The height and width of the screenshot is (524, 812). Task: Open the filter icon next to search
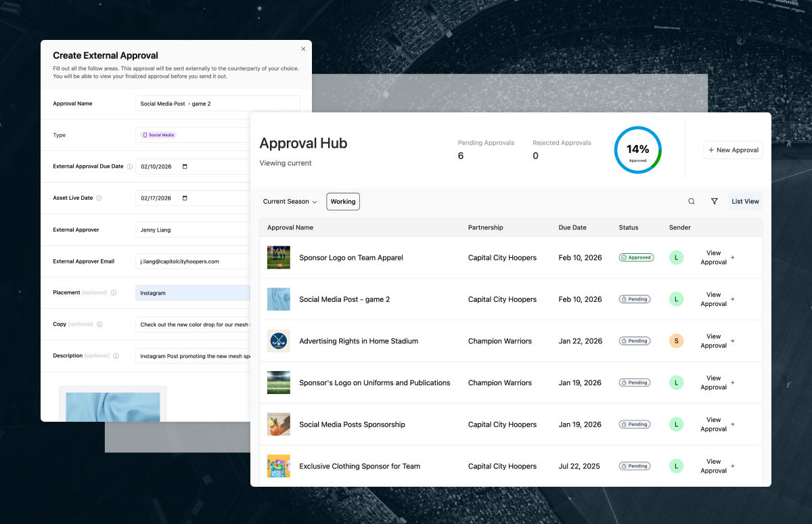pyautogui.click(x=715, y=201)
